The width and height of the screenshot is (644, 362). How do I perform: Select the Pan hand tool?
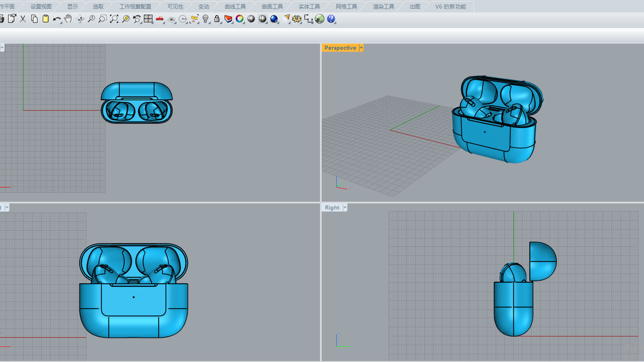[68, 19]
